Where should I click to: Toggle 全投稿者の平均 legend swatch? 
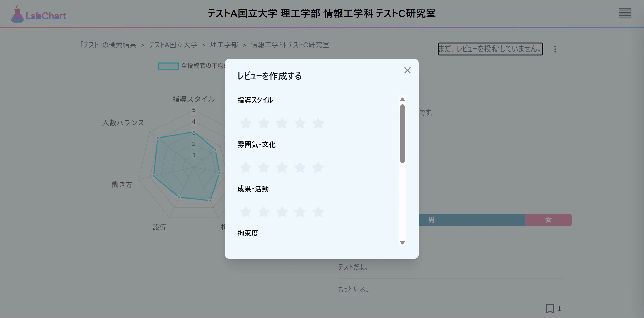(x=168, y=66)
